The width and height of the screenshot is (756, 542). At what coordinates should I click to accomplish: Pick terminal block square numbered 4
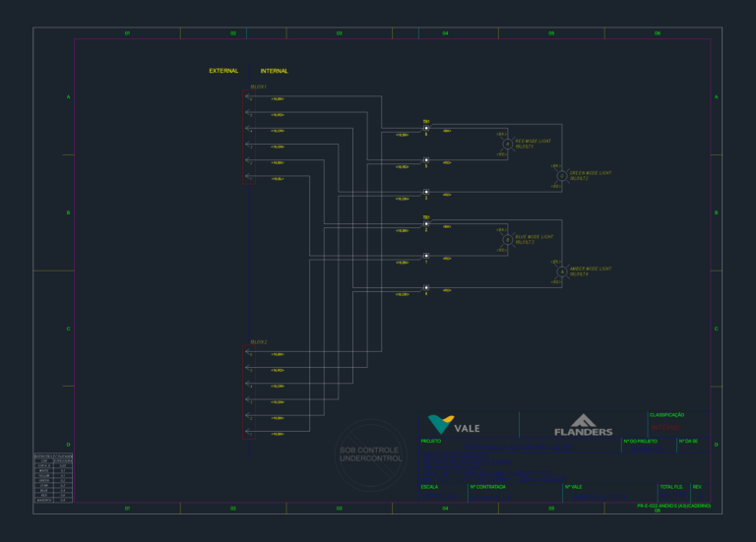click(426, 287)
